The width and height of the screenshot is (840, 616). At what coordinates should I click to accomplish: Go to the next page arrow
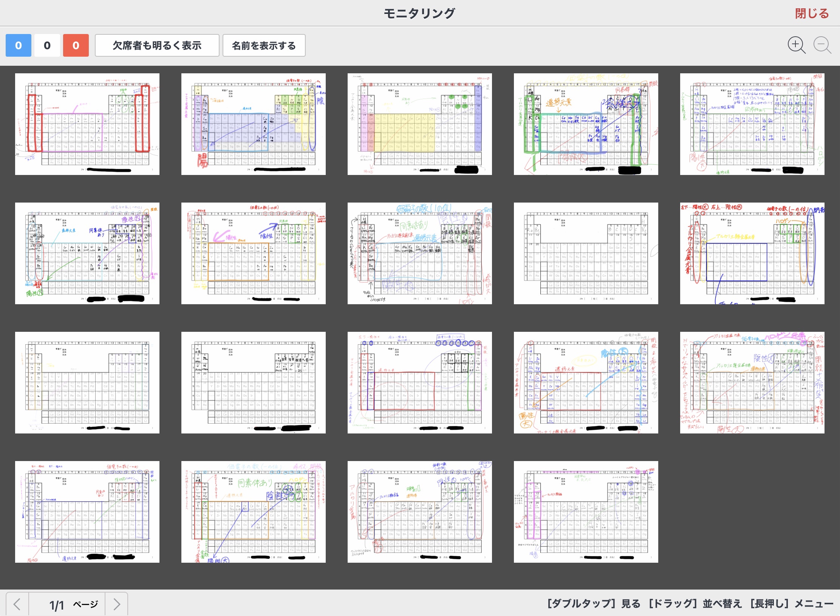pyautogui.click(x=116, y=604)
